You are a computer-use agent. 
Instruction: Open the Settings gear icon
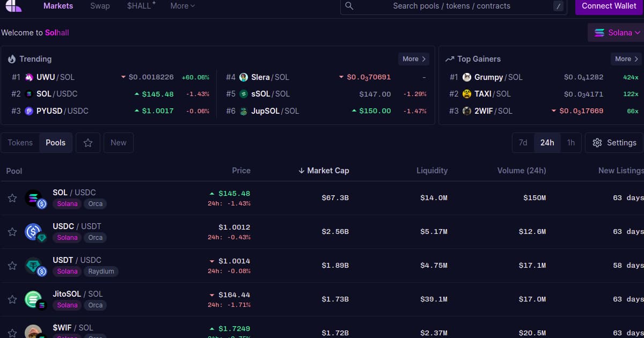pyautogui.click(x=597, y=143)
